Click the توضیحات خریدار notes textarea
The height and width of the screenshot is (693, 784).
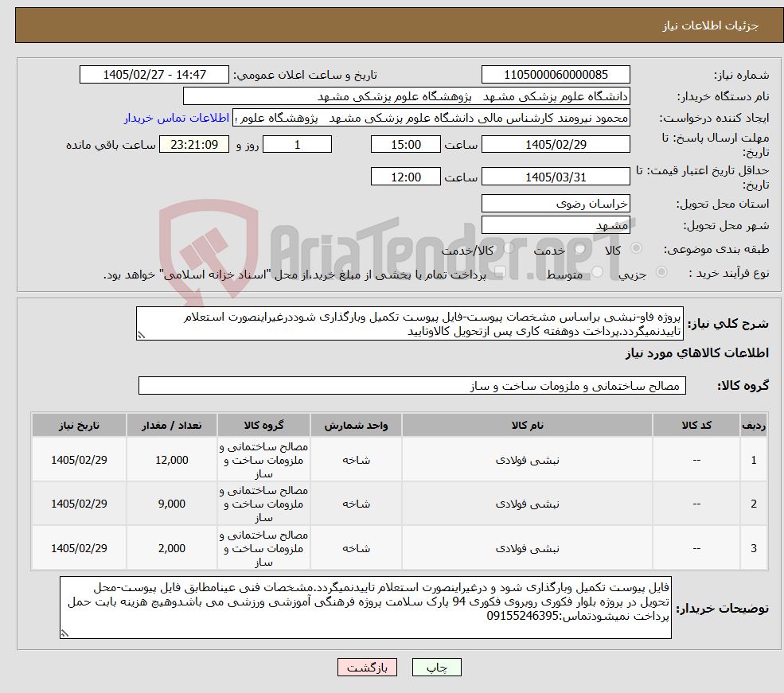(x=365, y=608)
